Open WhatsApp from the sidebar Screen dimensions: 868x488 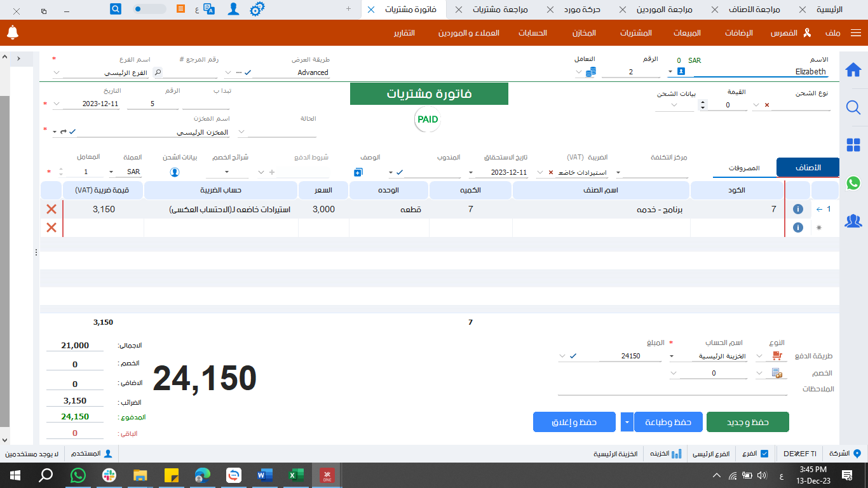point(853,183)
